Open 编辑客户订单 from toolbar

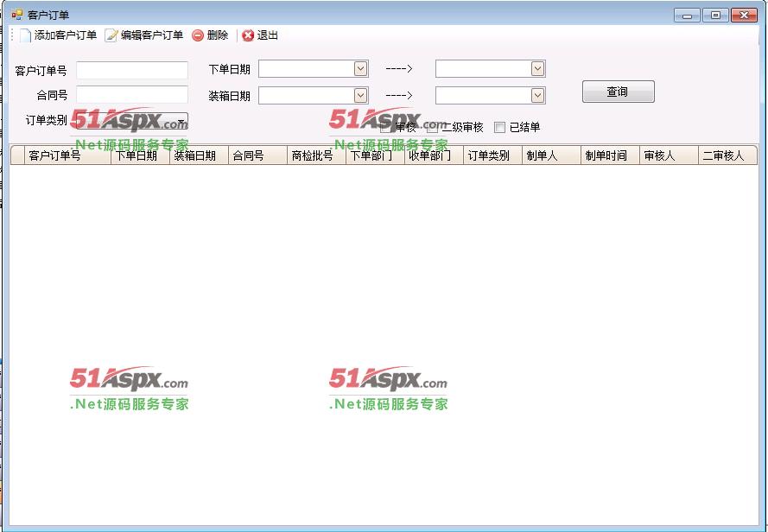click(x=144, y=35)
